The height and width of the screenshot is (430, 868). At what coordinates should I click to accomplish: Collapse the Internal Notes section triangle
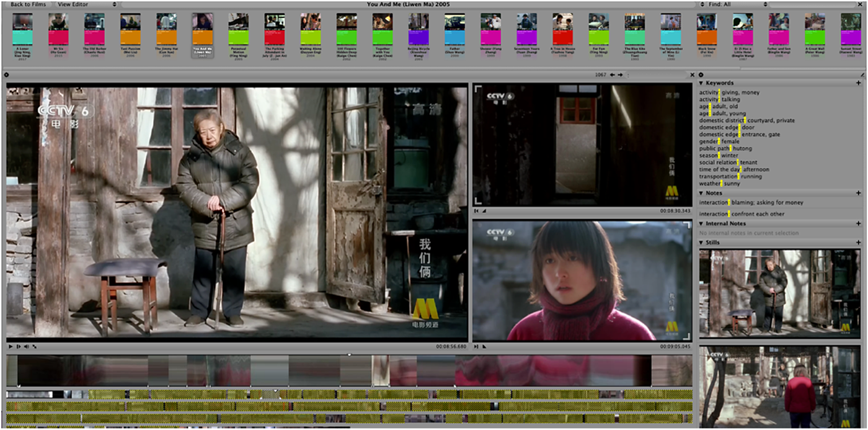tap(702, 223)
